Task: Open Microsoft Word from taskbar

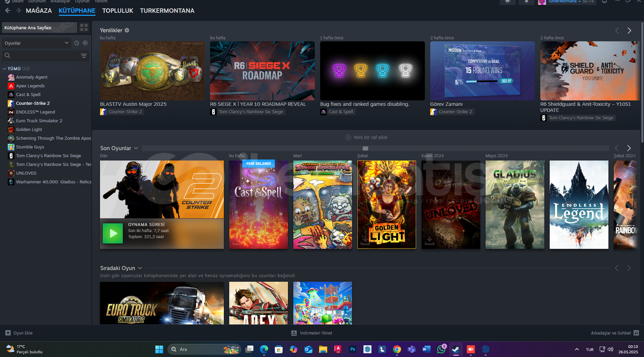Action: click(x=427, y=349)
